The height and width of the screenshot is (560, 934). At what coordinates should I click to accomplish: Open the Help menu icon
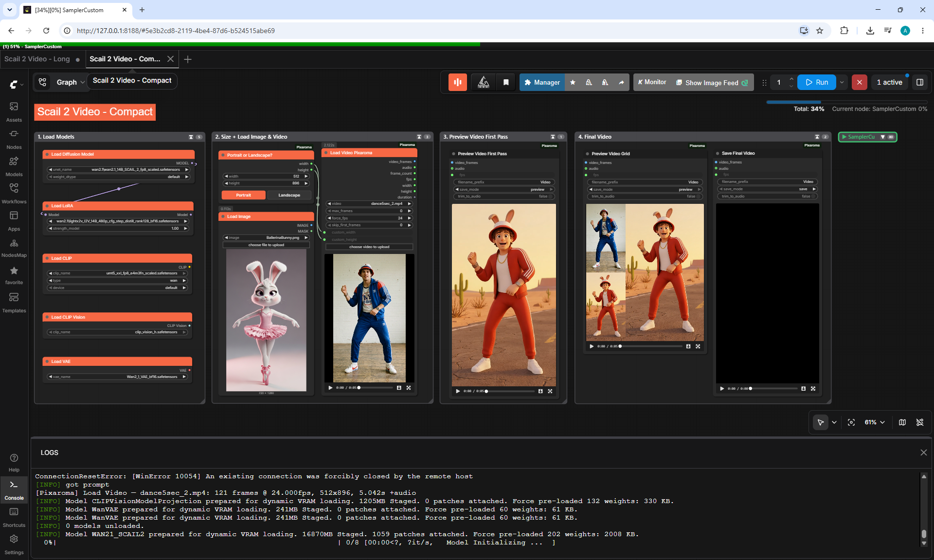(x=14, y=462)
